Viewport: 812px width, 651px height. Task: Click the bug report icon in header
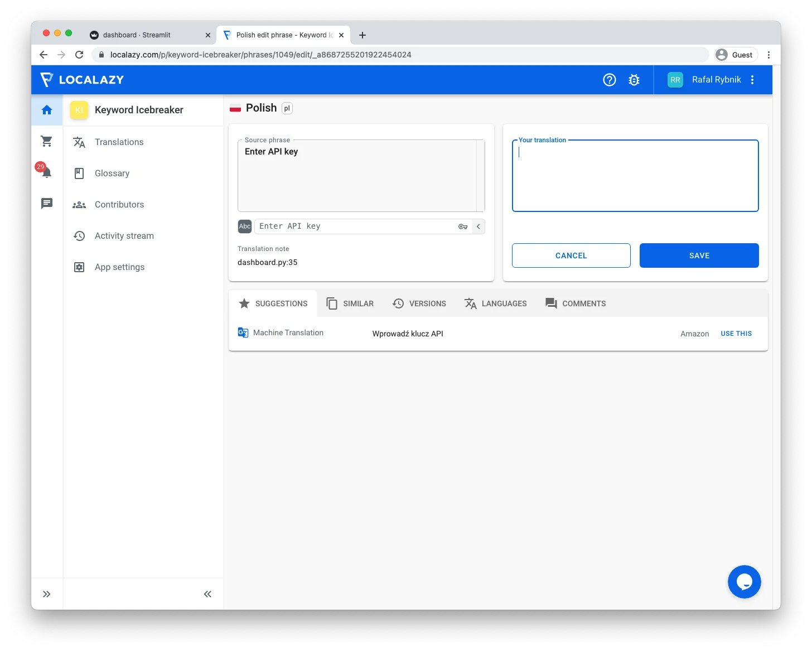pos(634,80)
